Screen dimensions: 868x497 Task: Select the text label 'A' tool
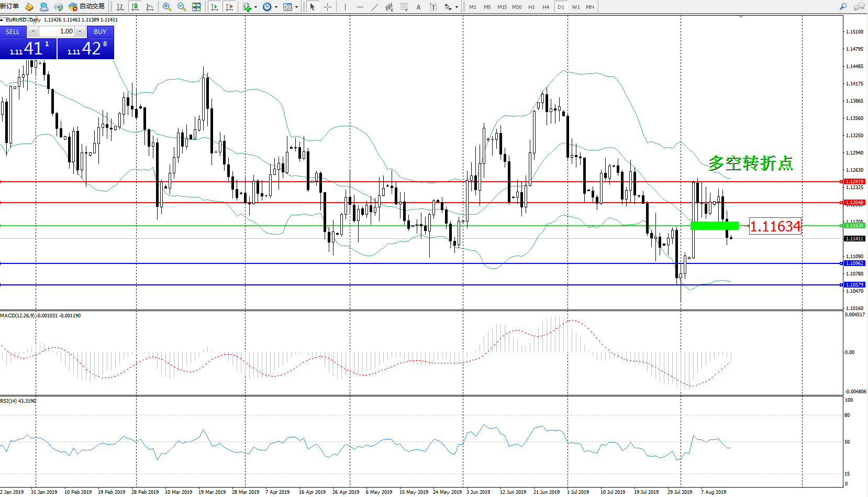click(418, 7)
